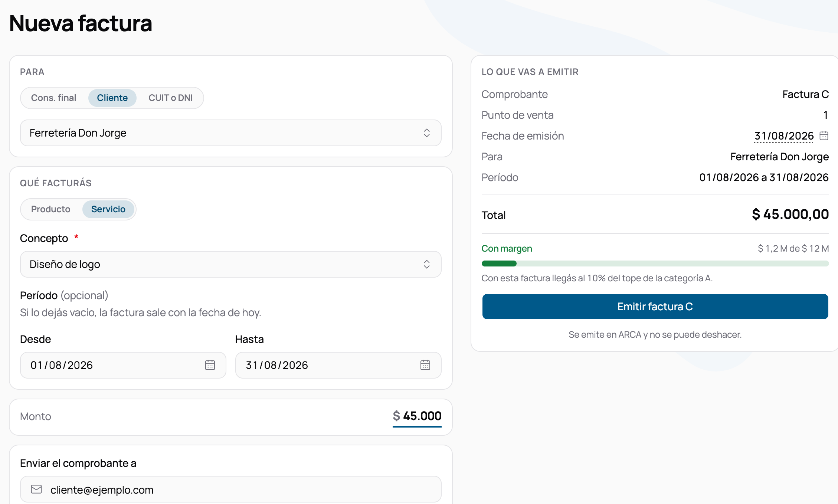
Task: Click the 'Con esta factura llegás al 10%' note
Action: (x=597, y=278)
